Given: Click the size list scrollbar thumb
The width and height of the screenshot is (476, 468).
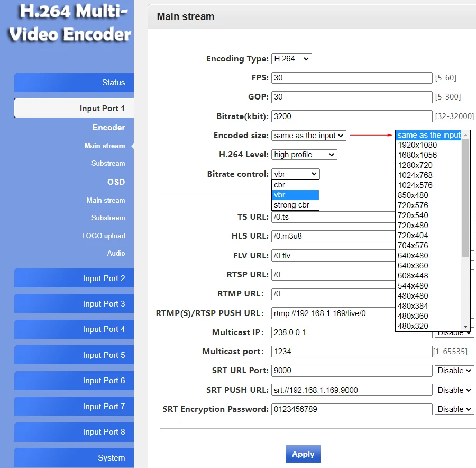Looking at the screenshot, I should pos(465,198).
